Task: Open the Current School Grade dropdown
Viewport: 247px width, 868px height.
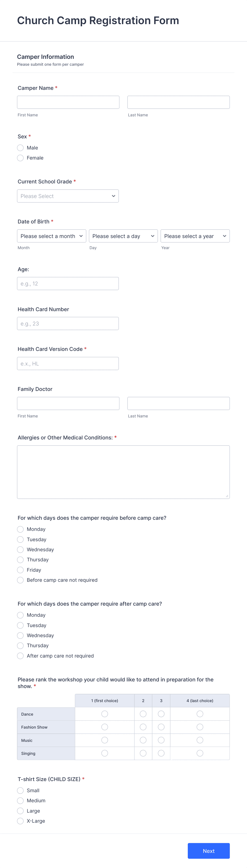Action: (68, 196)
